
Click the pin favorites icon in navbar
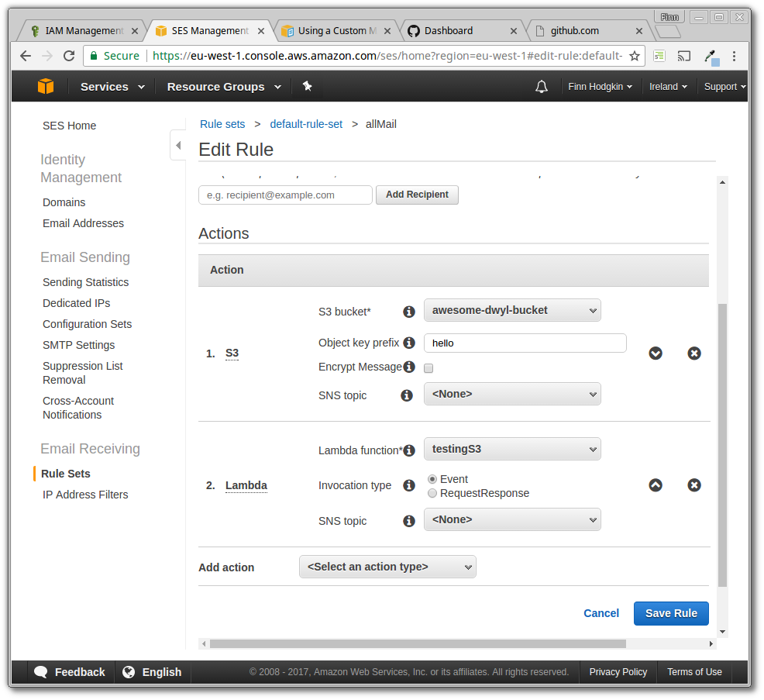pyautogui.click(x=307, y=86)
